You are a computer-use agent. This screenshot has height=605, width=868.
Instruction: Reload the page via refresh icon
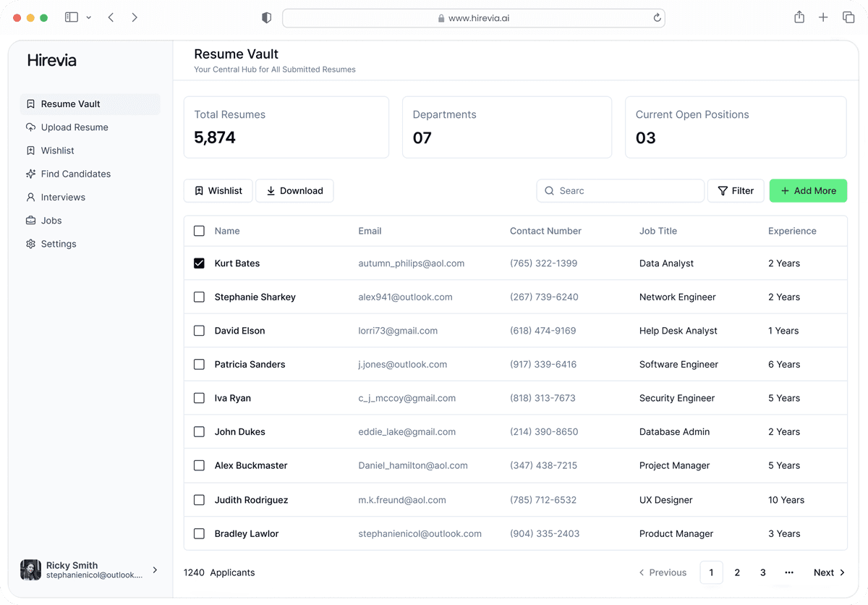657,18
